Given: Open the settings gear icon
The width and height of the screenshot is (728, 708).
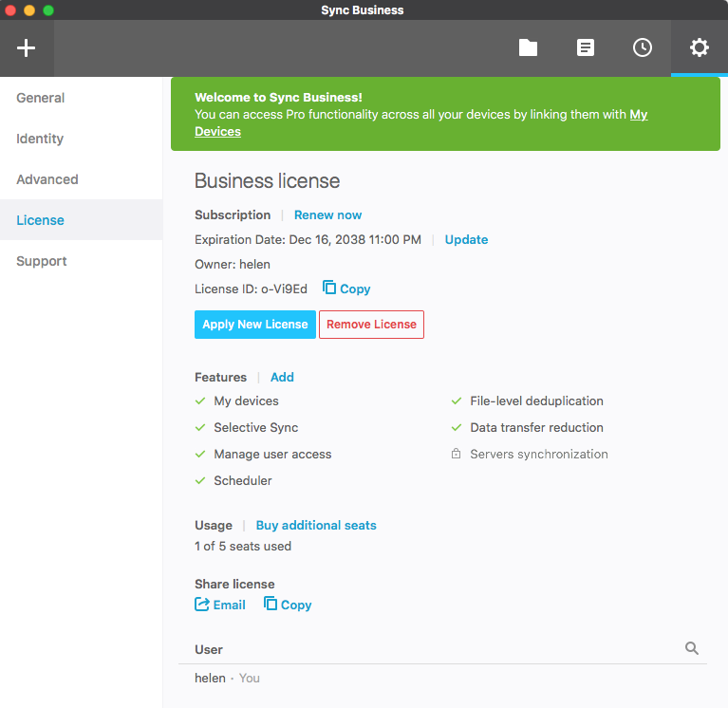Looking at the screenshot, I should coord(699,47).
